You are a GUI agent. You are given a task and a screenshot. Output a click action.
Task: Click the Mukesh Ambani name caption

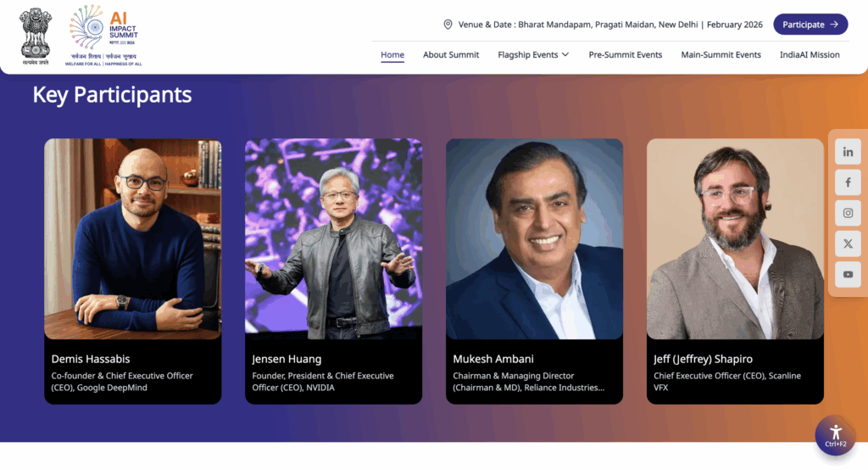point(493,359)
